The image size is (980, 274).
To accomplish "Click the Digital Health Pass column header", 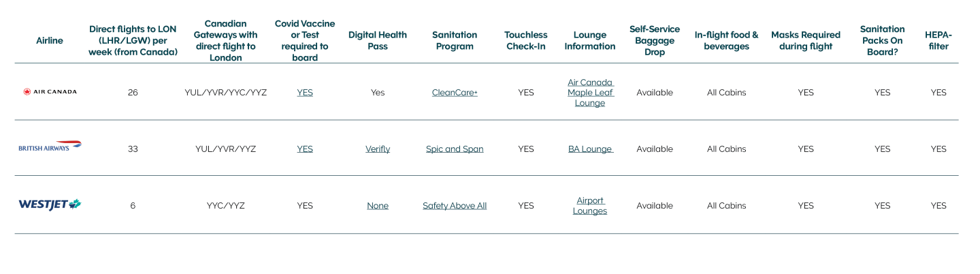I will click(378, 40).
